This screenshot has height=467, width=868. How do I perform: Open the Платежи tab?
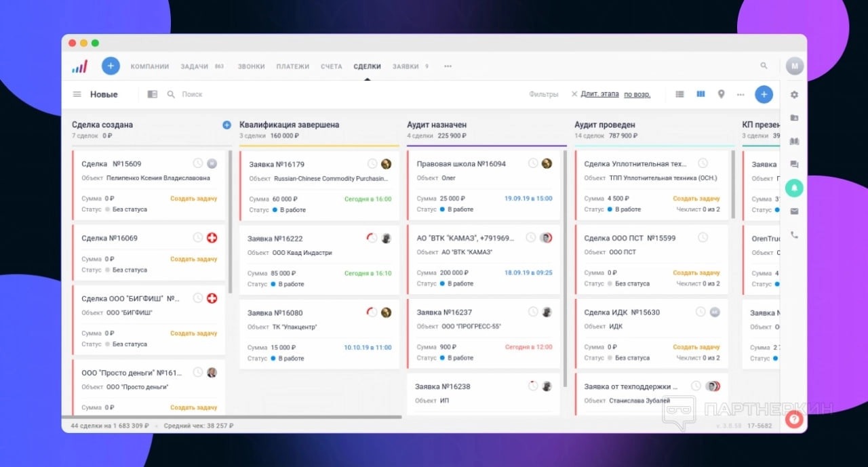pos(292,66)
